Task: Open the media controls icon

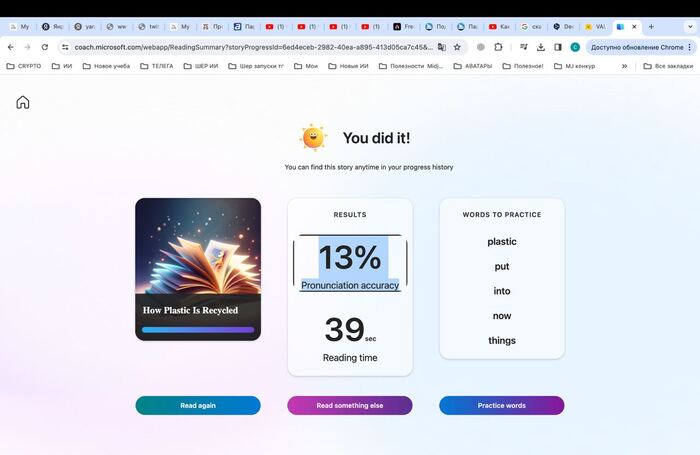Action: pos(525,47)
